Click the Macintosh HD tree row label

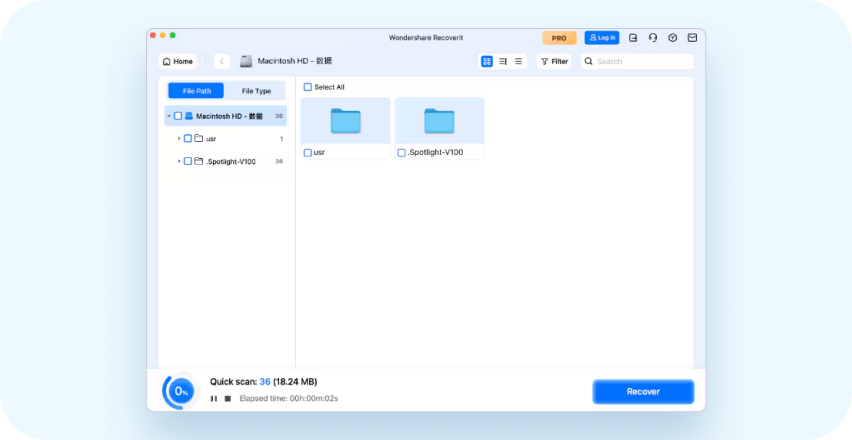coord(229,116)
